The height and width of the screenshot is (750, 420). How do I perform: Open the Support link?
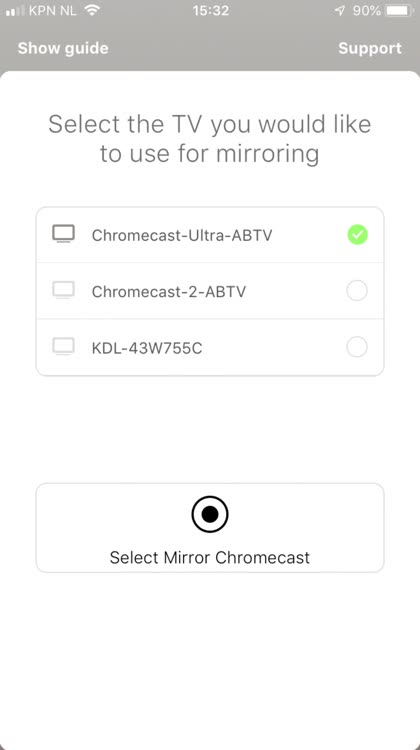click(370, 48)
